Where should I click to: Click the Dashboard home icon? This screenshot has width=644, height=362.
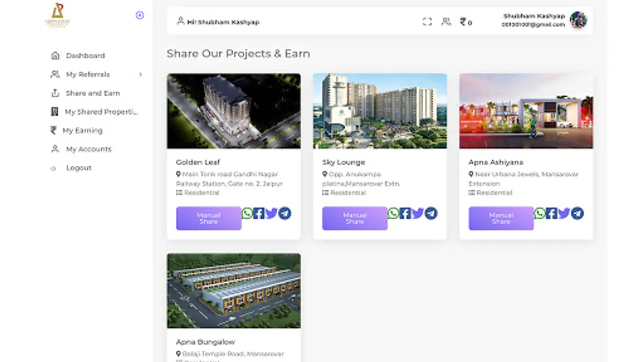point(55,56)
